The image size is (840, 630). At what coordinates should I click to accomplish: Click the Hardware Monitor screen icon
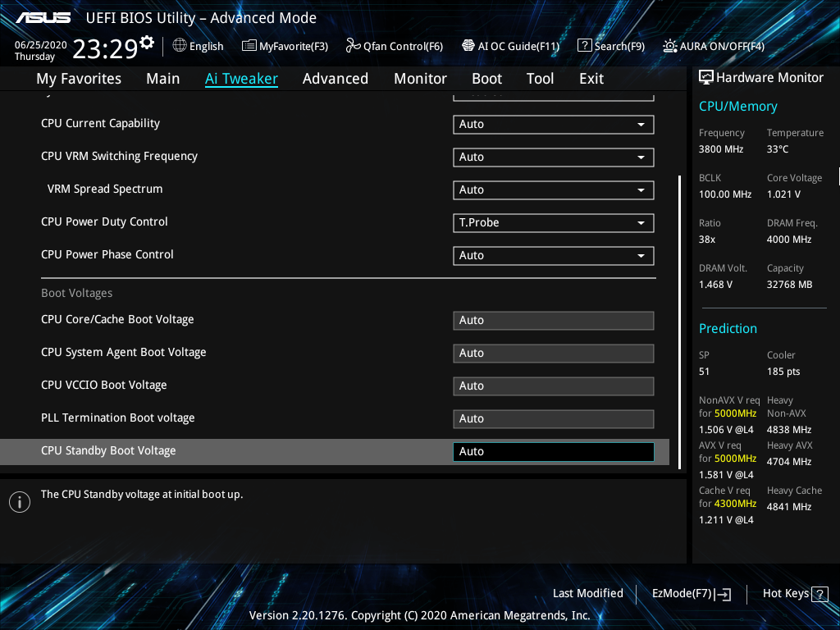click(x=706, y=78)
